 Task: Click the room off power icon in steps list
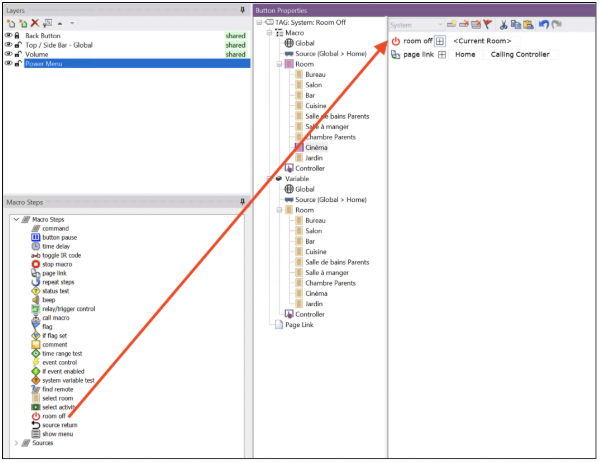[36, 416]
